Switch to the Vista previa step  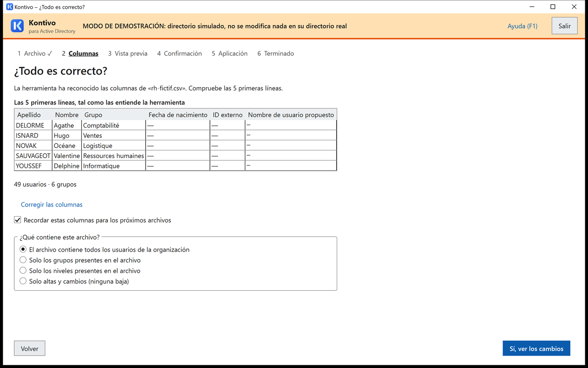[x=128, y=53]
